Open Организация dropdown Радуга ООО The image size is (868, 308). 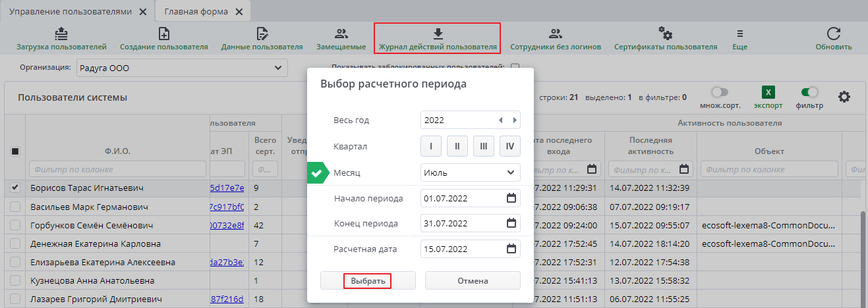click(x=182, y=67)
